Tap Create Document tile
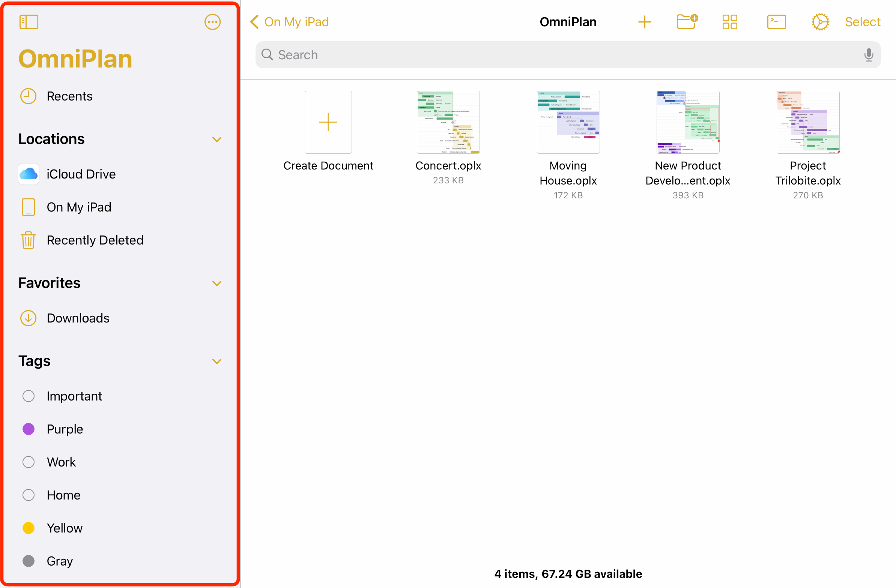This screenshot has width=896, height=588. [x=328, y=122]
